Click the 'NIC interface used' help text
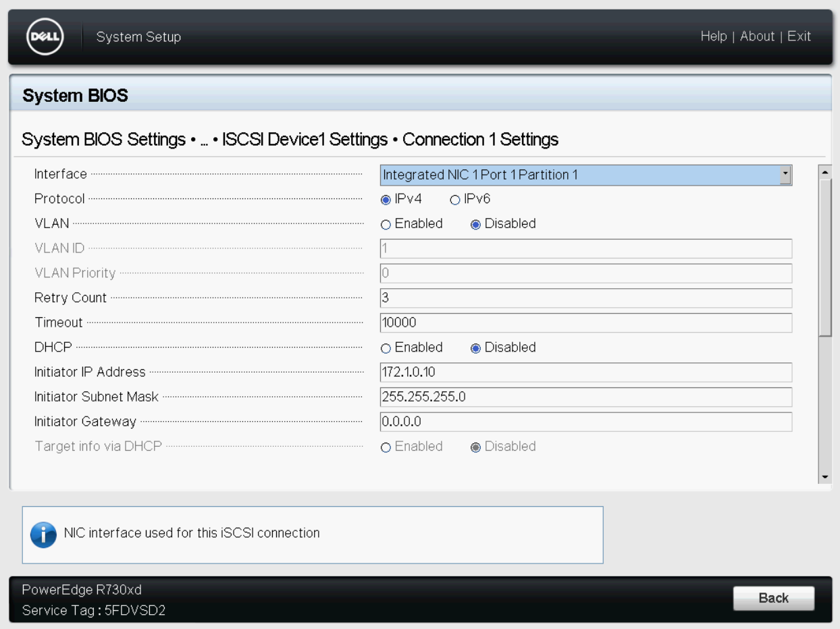This screenshot has height=629, width=840. click(x=192, y=533)
